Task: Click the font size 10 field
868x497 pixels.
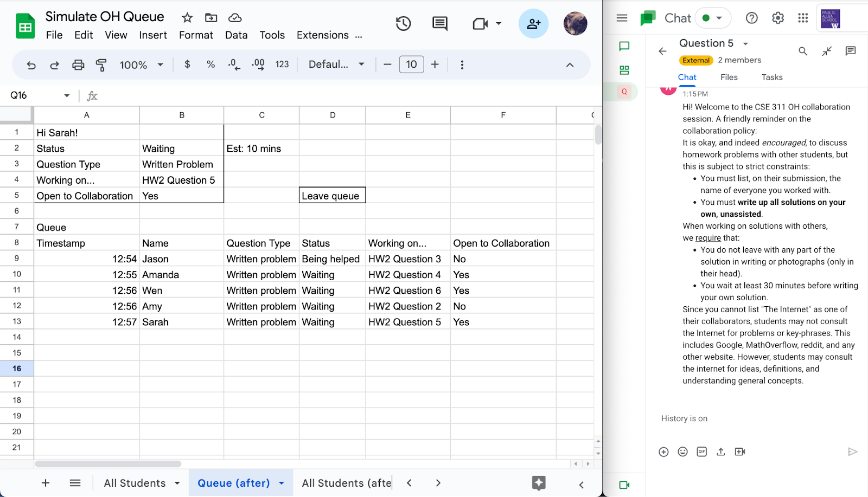Action: point(411,64)
